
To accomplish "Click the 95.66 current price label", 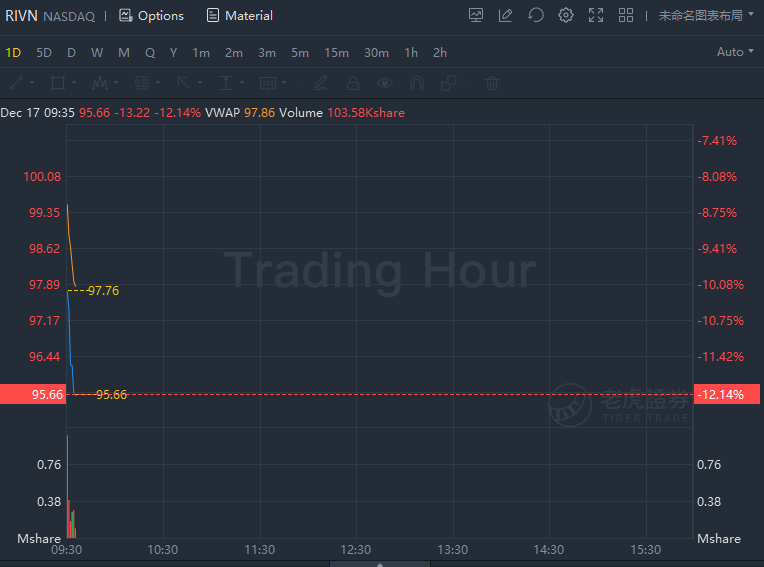I will tap(33, 394).
